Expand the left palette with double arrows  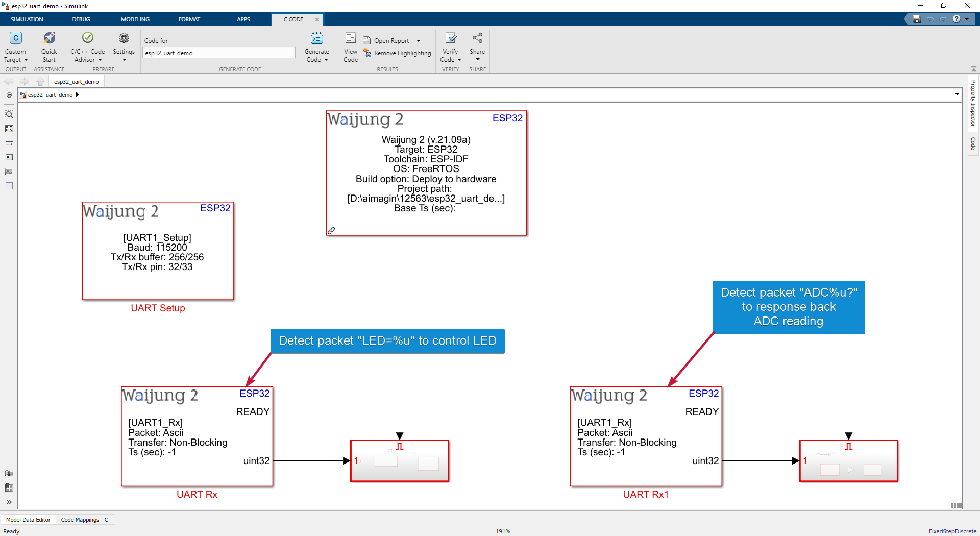pyautogui.click(x=9, y=502)
